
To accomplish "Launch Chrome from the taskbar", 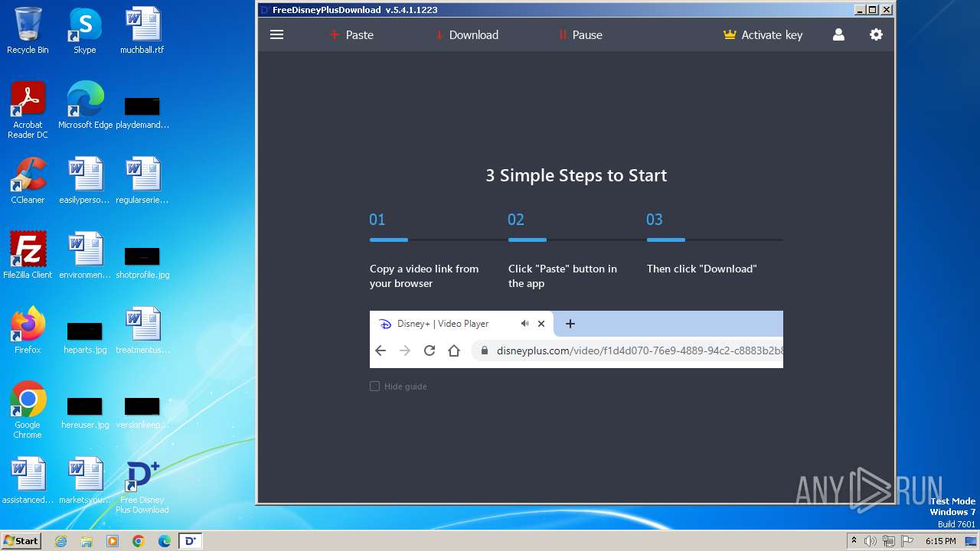I will 138,541.
